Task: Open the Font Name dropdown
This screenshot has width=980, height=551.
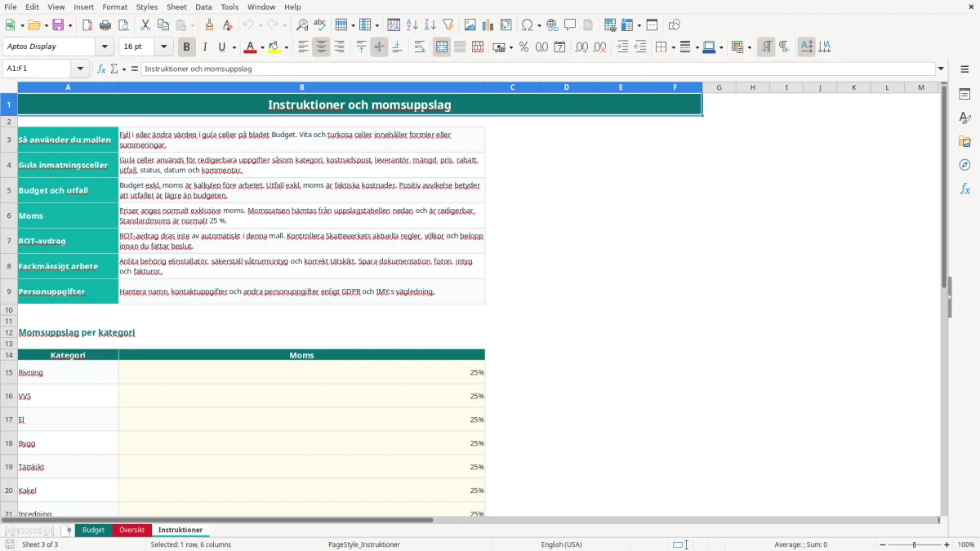Action: click(x=104, y=47)
